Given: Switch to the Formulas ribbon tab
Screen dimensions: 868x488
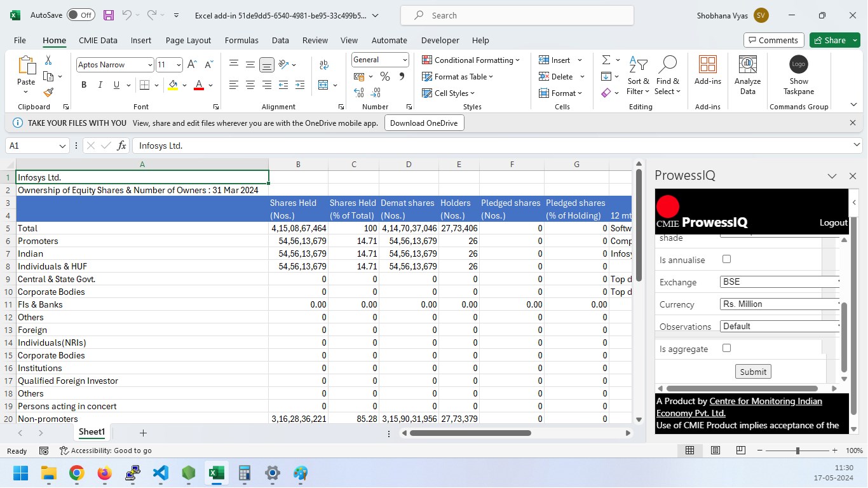Looking at the screenshot, I should 241,40.
